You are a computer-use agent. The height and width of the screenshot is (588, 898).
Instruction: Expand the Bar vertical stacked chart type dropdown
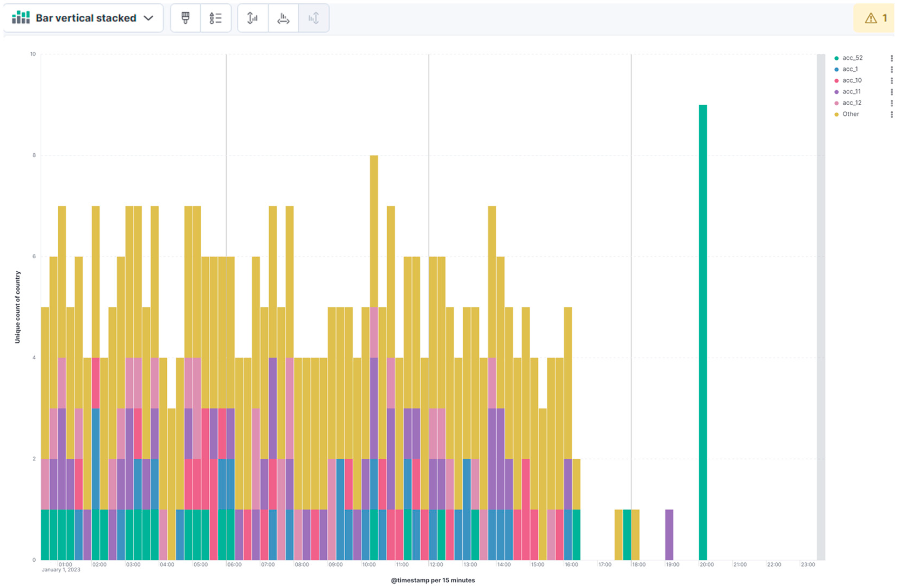(83, 18)
